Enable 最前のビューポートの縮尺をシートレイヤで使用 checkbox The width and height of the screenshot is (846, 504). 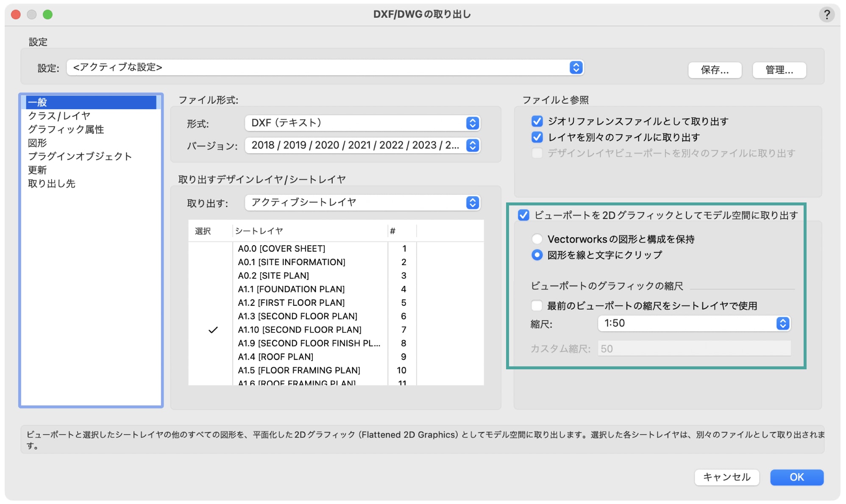point(537,305)
